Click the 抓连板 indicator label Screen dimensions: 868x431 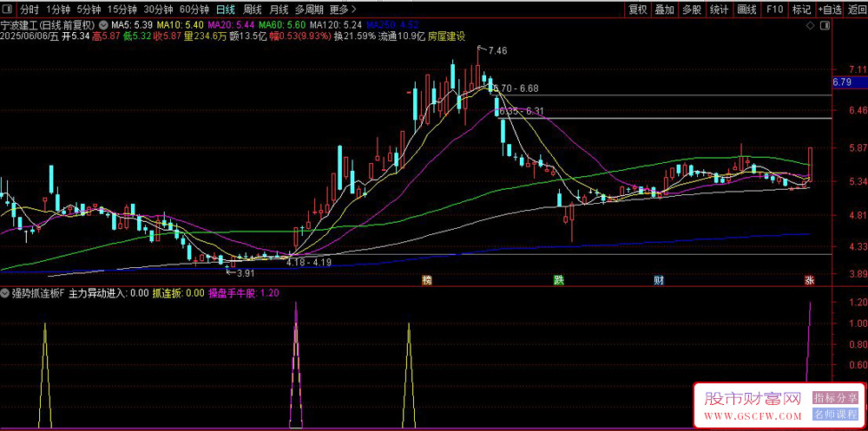tap(179, 293)
